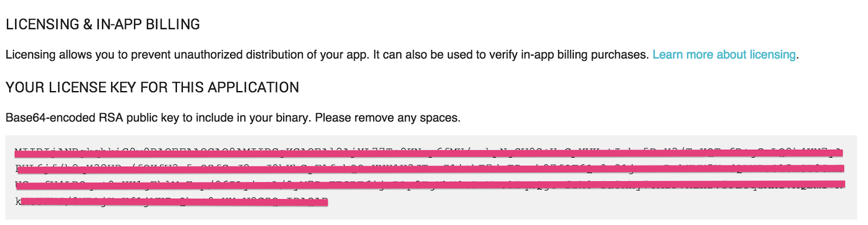This screenshot has height=225, width=868.
Task: Click the word 'Licensing' starting the paragraph
Action: tap(30, 55)
